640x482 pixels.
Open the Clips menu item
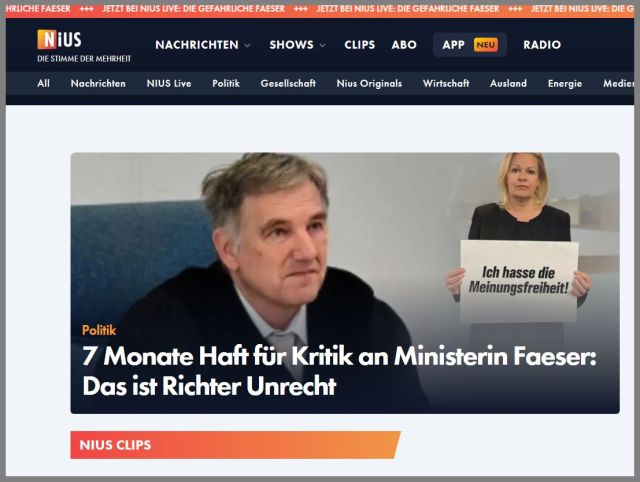tap(360, 44)
